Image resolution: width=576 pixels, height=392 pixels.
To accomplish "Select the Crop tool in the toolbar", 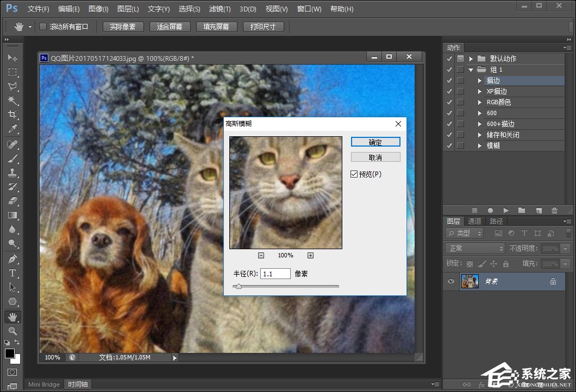I will click(x=12, y=115).
